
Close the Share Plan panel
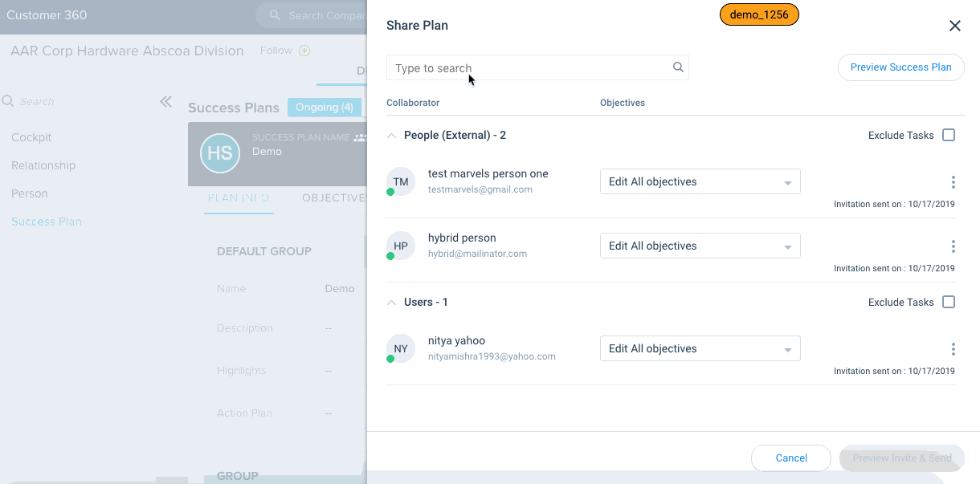954,26
